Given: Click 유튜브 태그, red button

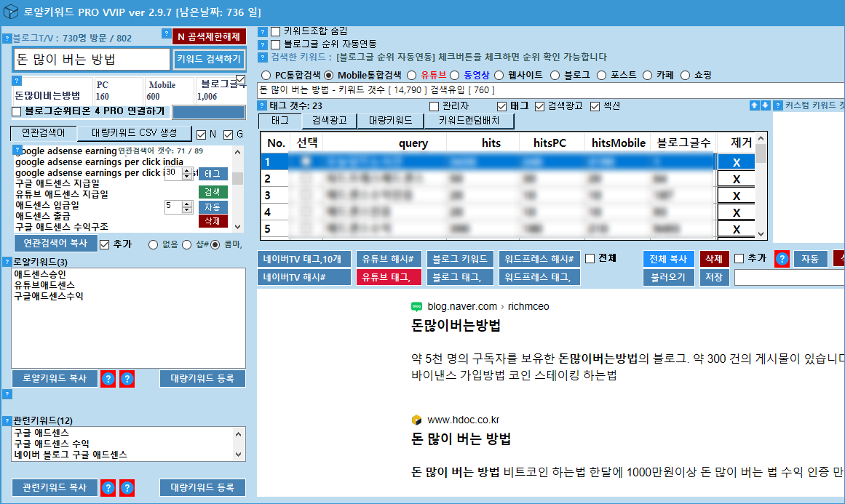Looking at the screenshot, I should 389,277.
